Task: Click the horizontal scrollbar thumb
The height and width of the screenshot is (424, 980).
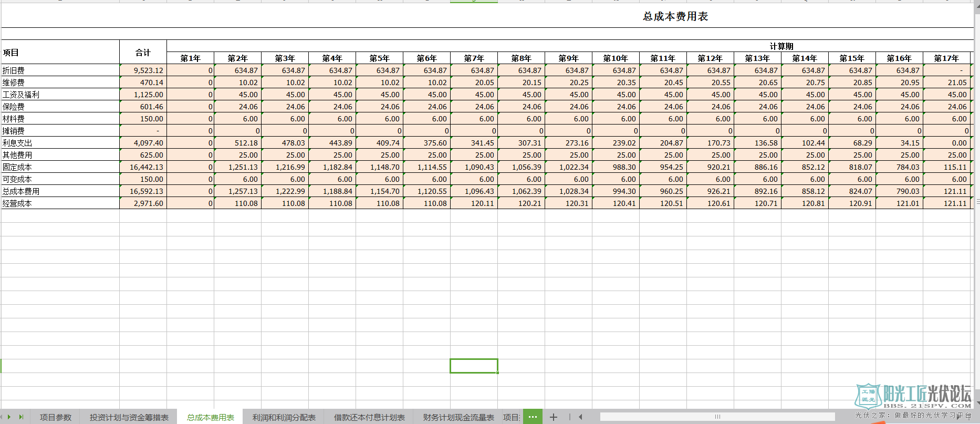Action: tap(717, 417)
